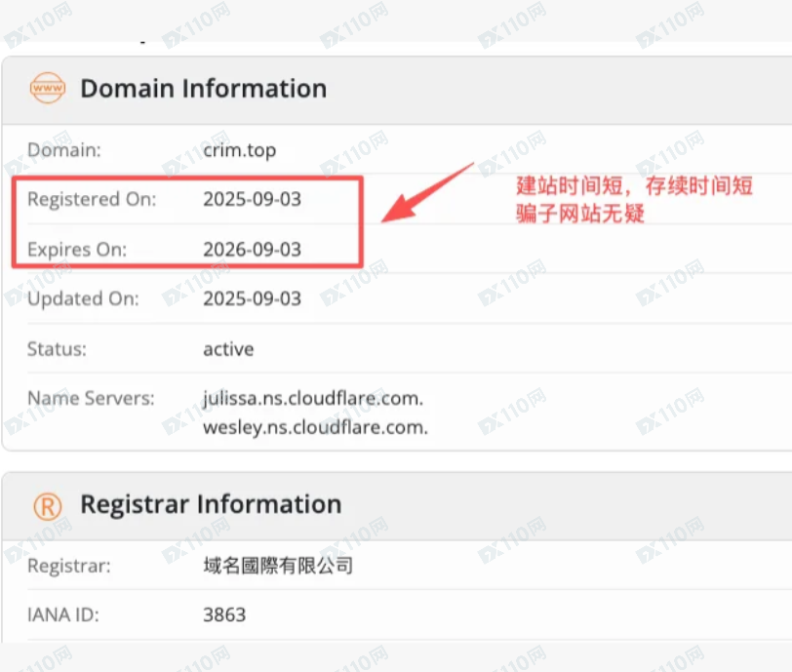Click the IANA ID label
The image size is (792, 672).
pos(63,615)
